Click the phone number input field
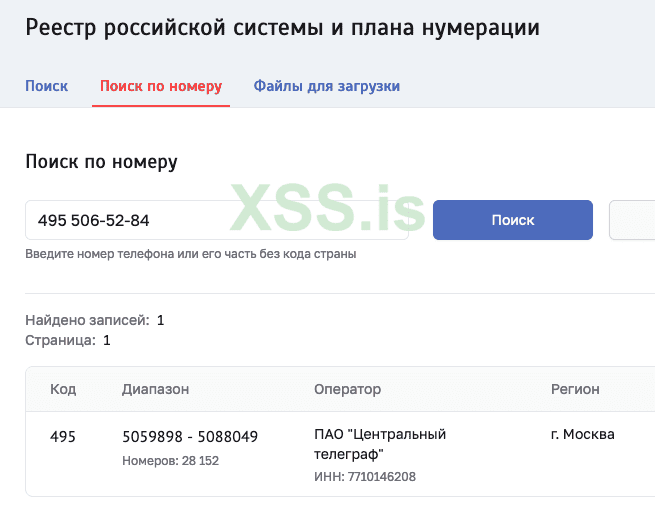 click(x=216, y=220)
